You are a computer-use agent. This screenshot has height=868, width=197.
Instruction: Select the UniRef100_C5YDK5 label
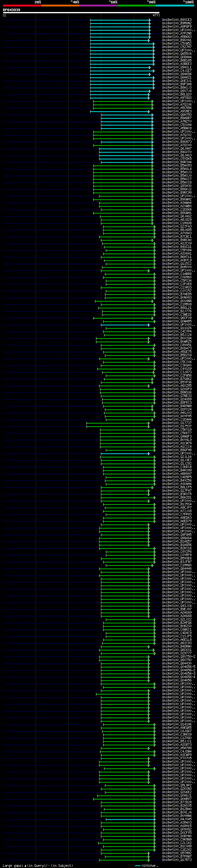(x=177, y=159)
